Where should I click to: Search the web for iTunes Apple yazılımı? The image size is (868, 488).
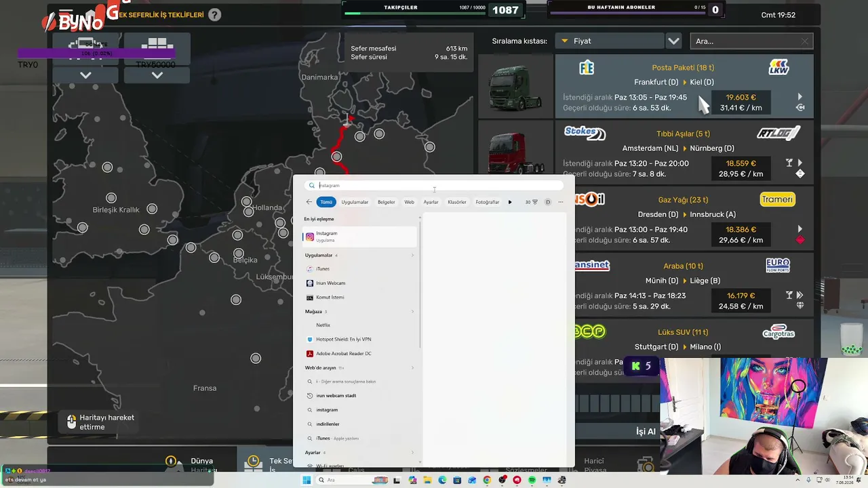[x=359, y=439]
